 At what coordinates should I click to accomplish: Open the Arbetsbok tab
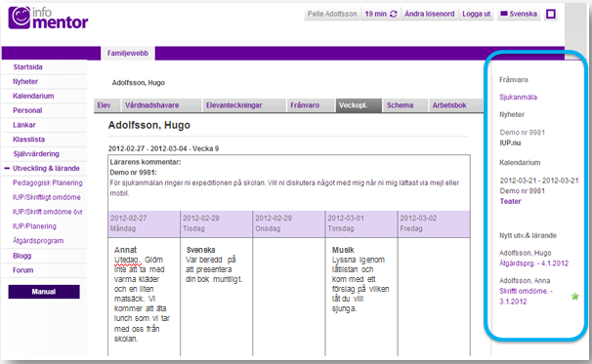tap(449, 105)
